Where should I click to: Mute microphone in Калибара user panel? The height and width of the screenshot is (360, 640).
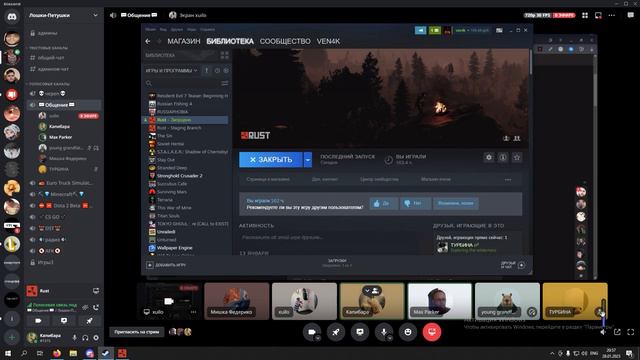(74, 338)
